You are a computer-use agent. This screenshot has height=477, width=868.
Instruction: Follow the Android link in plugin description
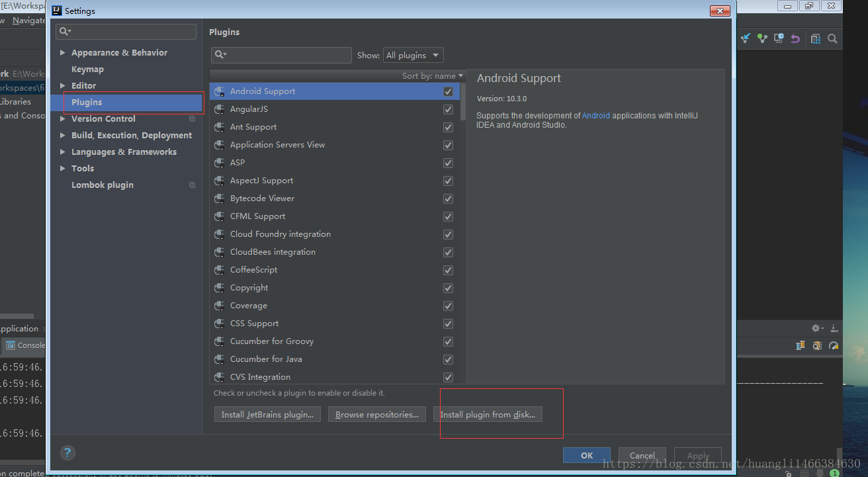[596, 116]
